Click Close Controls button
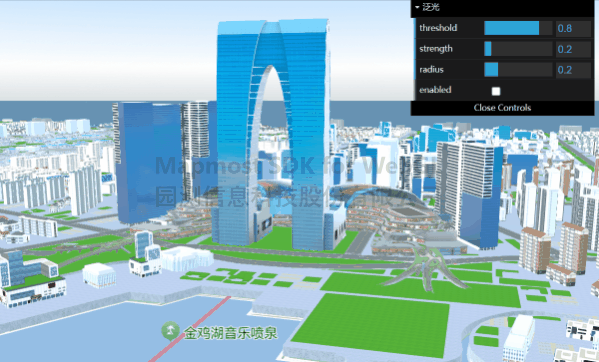This screenshot has width=599, height=362. (x=502, y=108)
